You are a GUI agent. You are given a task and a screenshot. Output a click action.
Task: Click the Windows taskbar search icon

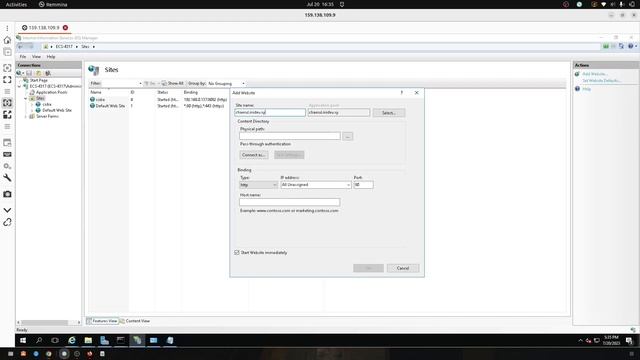[x=39, y=340]
